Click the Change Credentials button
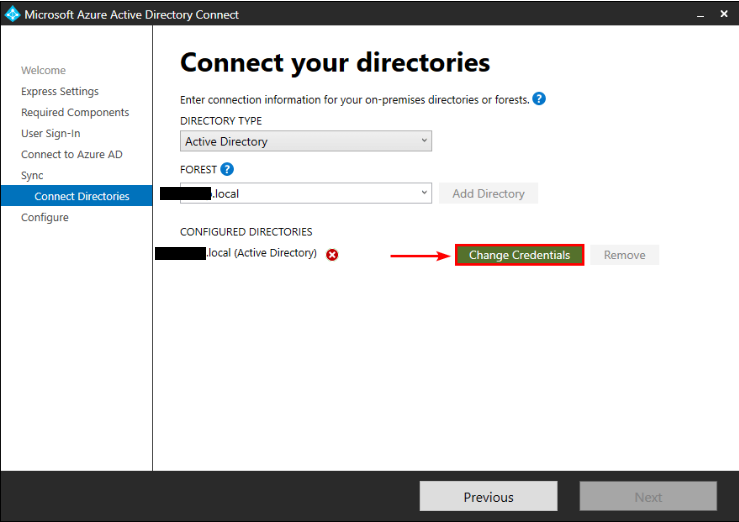Image resolution: width=739 pixels, height=522 pixels. tap(519, 255)
